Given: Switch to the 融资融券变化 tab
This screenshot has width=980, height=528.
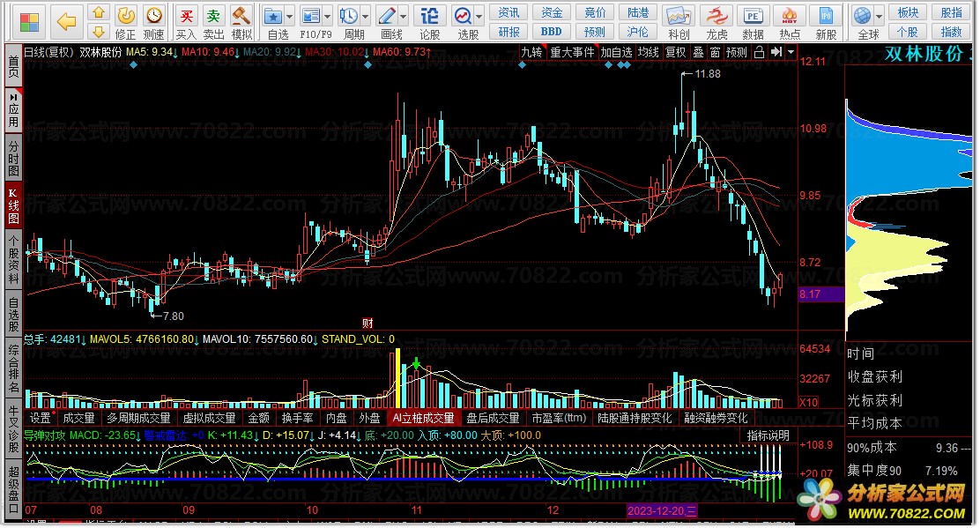Looking at the screenshot, I should click(x=716, y=418).
